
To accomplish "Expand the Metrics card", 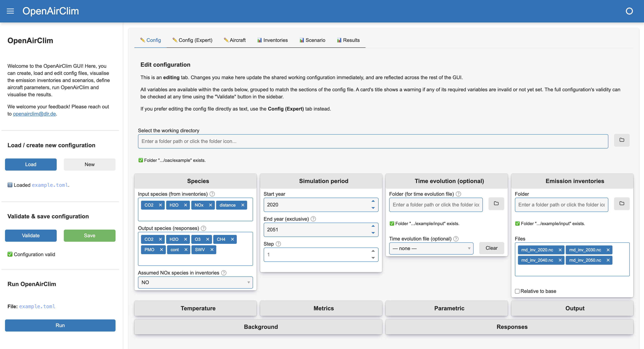I will tap(321, 308).
